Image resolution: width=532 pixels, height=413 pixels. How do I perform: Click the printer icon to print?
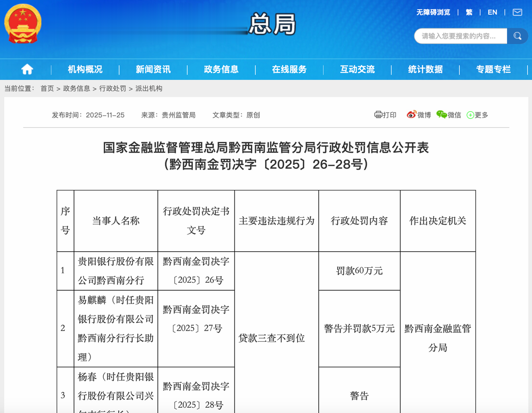click(x=378, y=115)
